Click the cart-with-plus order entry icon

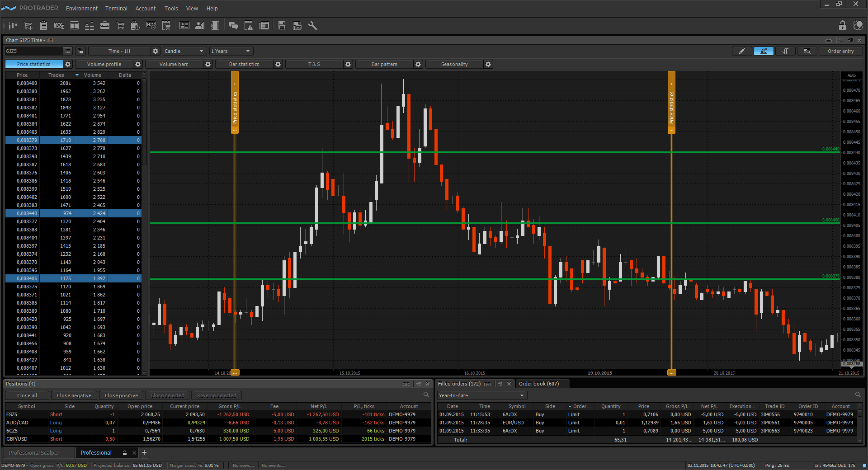tap(28, 26)
